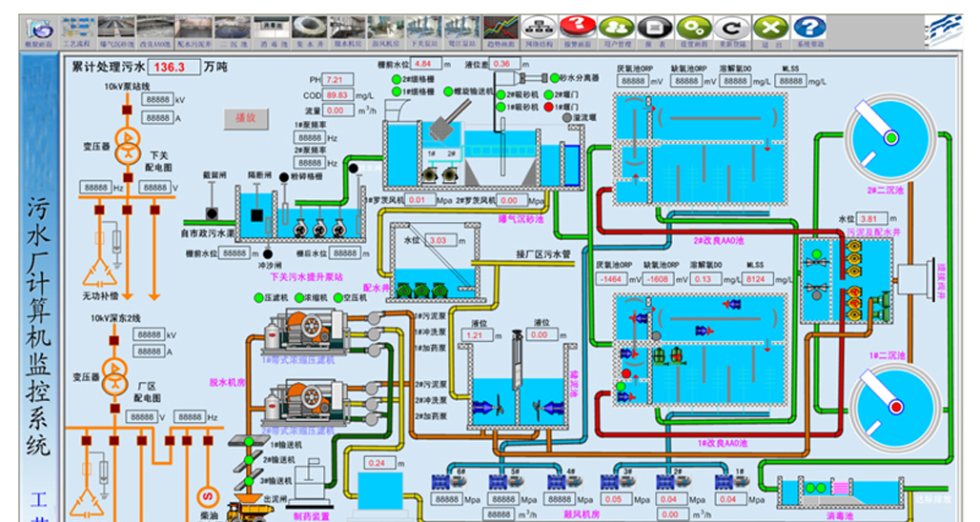Open the red 报警画面 alarm icon
Screen dimensions: 980x522
click(578, 28)
